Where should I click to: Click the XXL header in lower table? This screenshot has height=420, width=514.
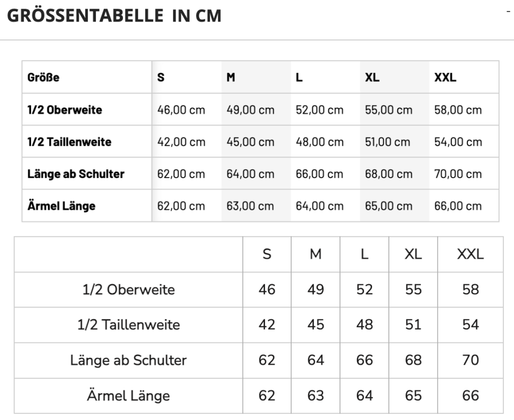click(x=470, y=254)
